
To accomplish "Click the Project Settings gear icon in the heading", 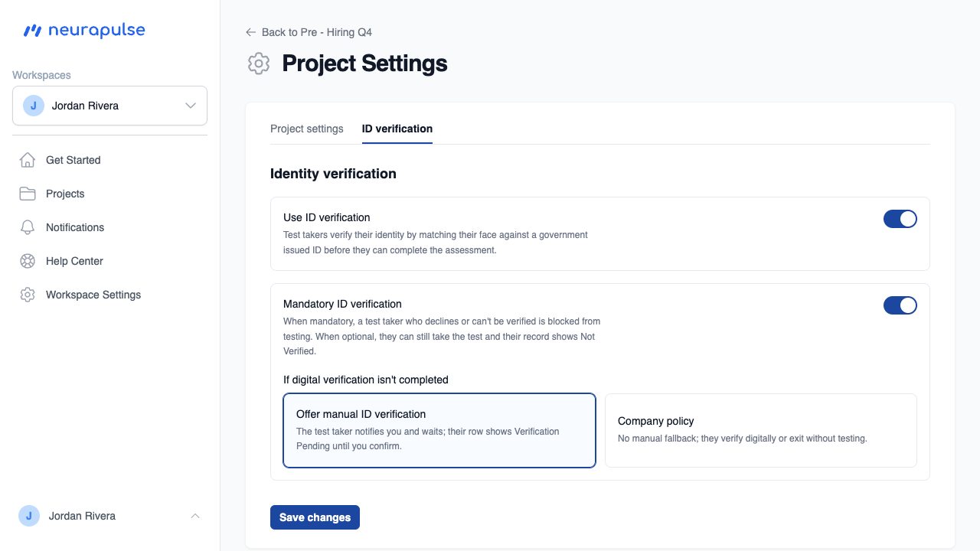I will [x=259, y=64].
